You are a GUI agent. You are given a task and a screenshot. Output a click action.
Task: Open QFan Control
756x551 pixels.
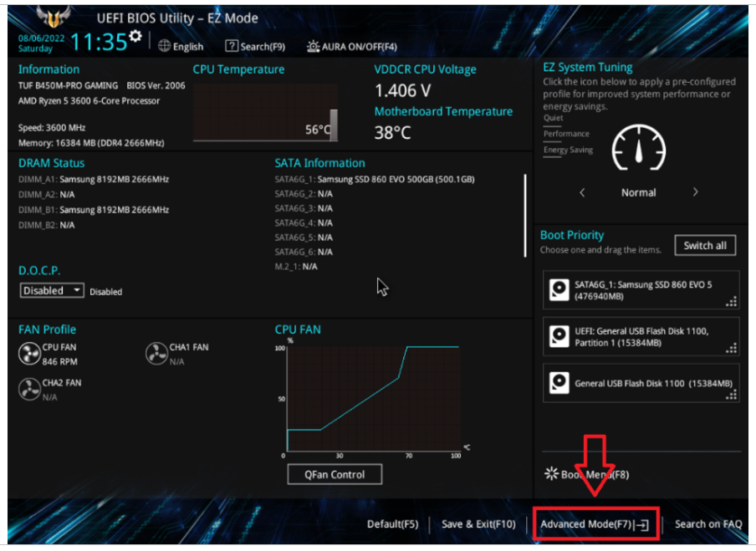pyautogui.click(x=335, y=474)
